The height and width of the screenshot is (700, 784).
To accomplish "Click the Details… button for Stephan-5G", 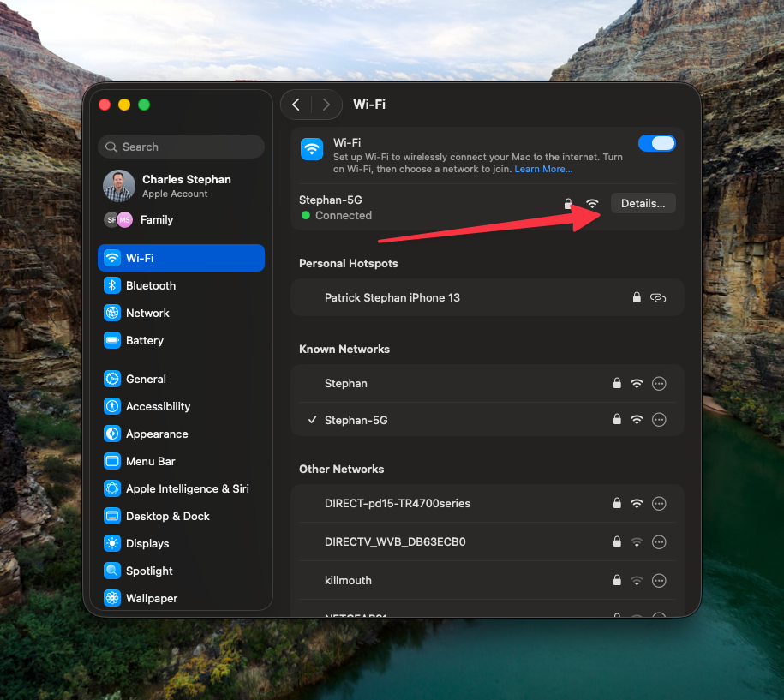I will 643,203.
